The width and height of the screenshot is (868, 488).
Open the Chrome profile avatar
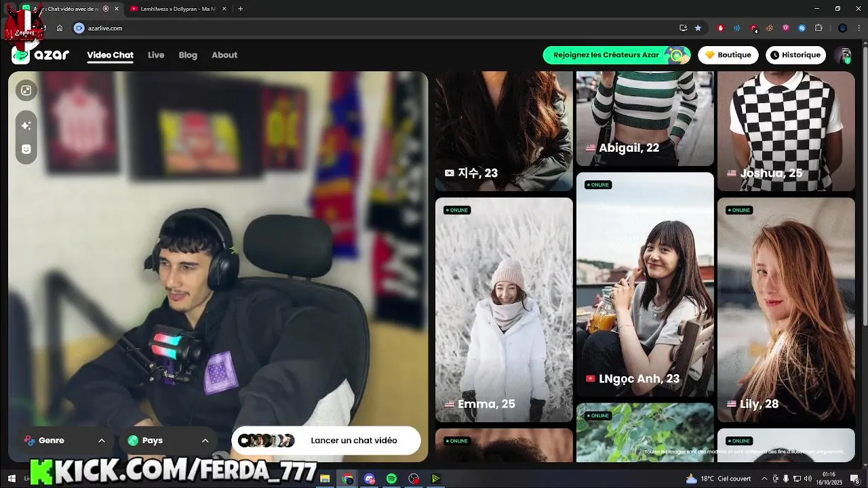[x=842, y=28]
